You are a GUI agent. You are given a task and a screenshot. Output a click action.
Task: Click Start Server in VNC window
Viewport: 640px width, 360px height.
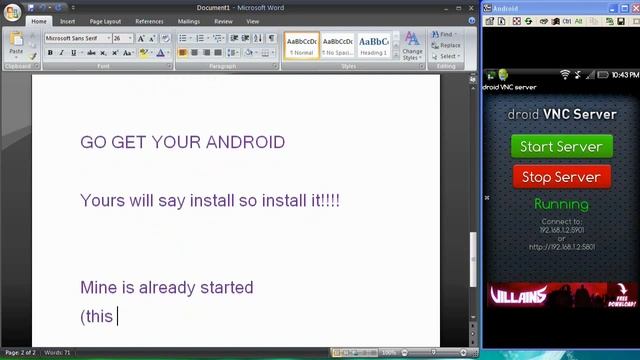pyautogui.click(x=562, y=146)
